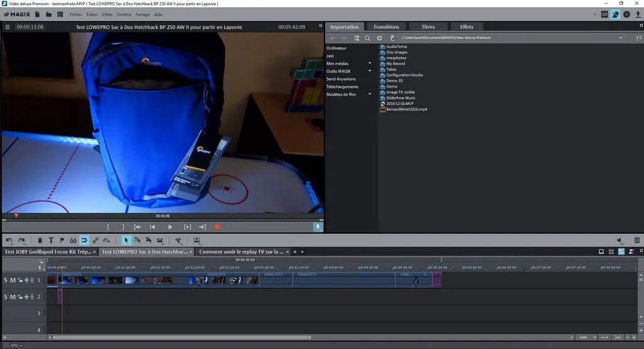The width and height of the screenshot is (644, 349).
Task: Click the search magnifier in media browser
Action: 368,38
